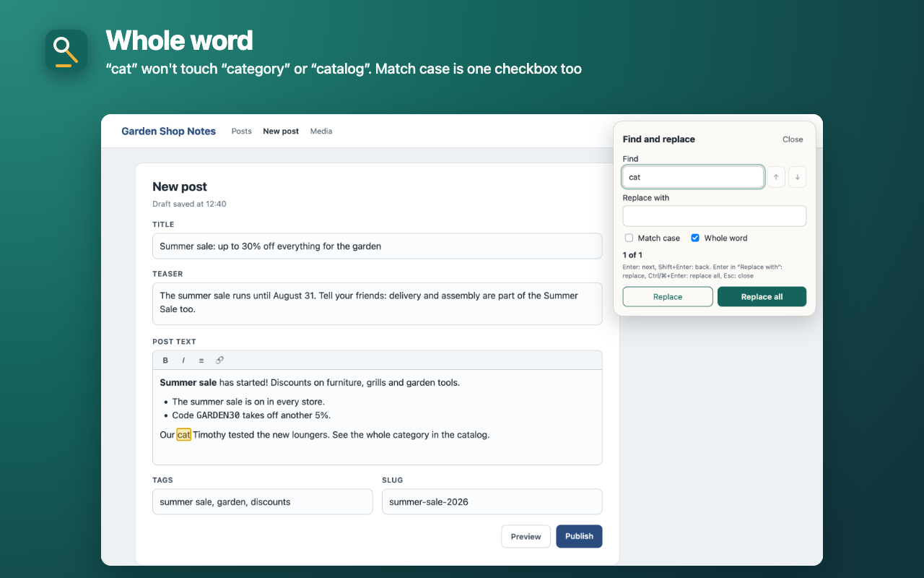This screenshot has width=924, height=578.
Task: Switch to the Media tab
Action: point(321,131)
